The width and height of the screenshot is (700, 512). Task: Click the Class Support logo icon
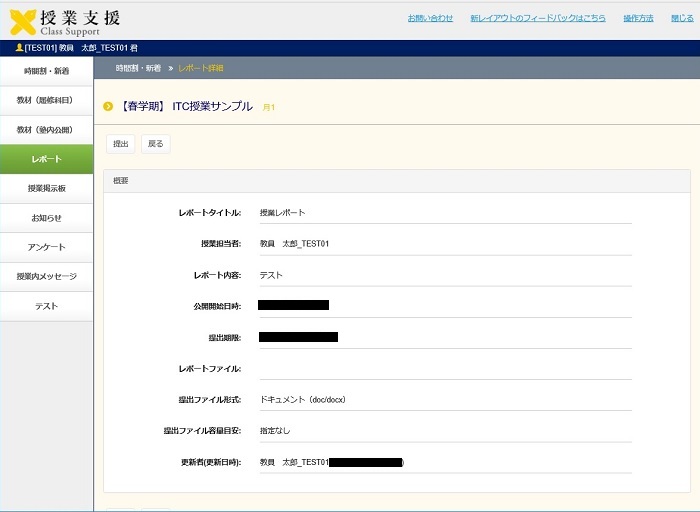pos(24,20)
